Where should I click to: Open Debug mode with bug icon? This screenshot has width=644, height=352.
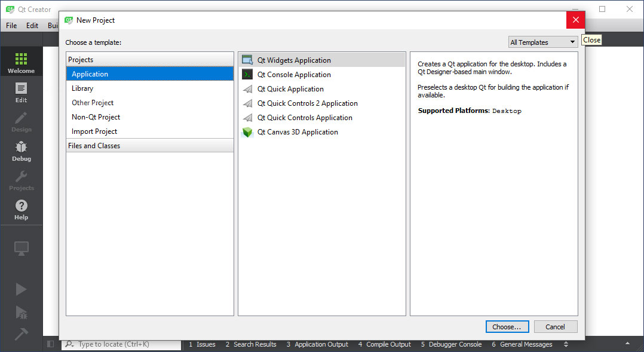coord(21,151)
